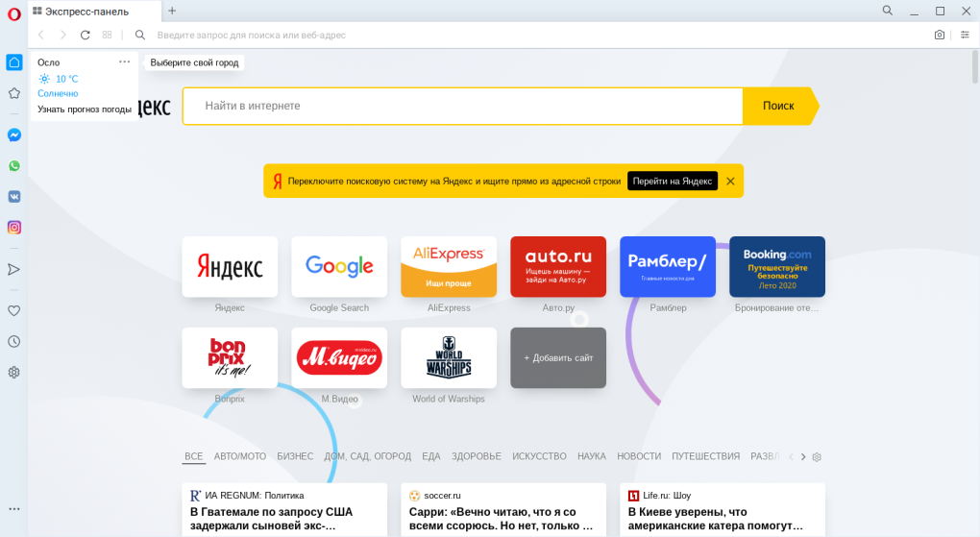Open the Bonprix speed dial tile
980x537 pixels.
coord(230,357)
